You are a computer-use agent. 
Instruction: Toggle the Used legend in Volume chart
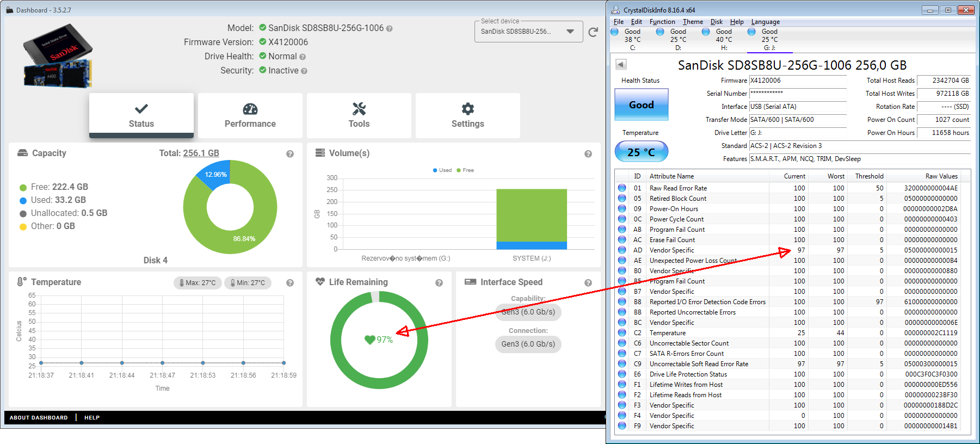point(442,170)
